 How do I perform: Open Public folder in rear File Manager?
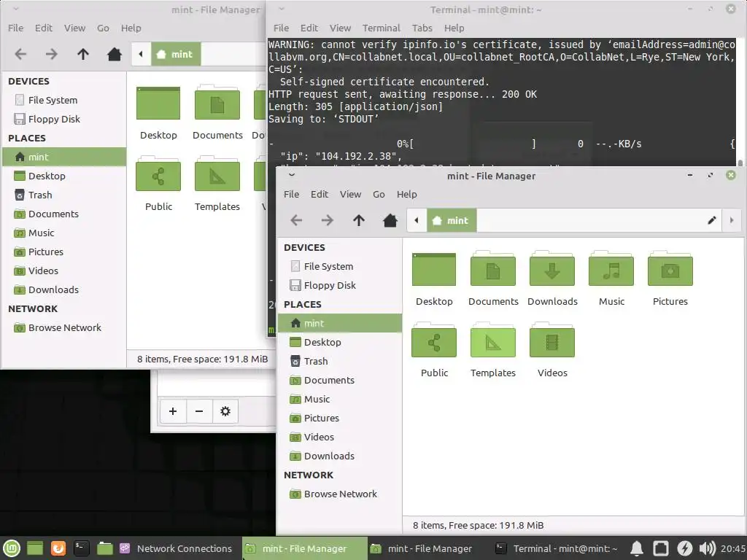158,175
